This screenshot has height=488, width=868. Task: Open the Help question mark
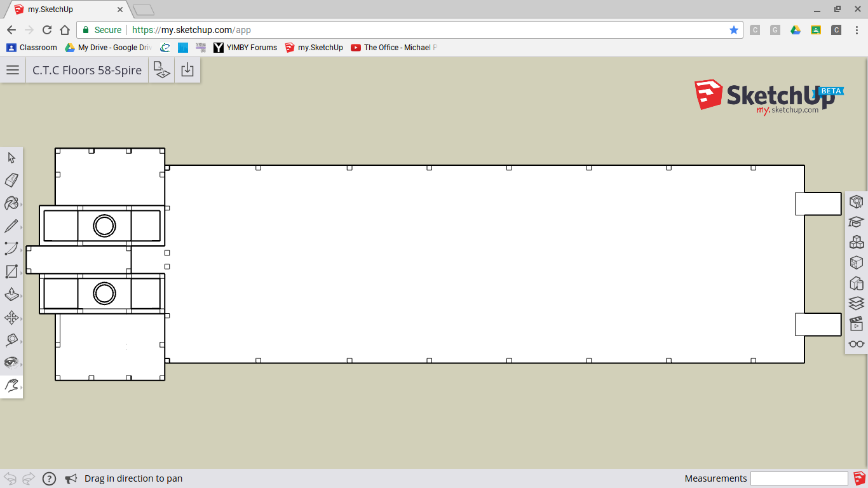pos(49,478)
